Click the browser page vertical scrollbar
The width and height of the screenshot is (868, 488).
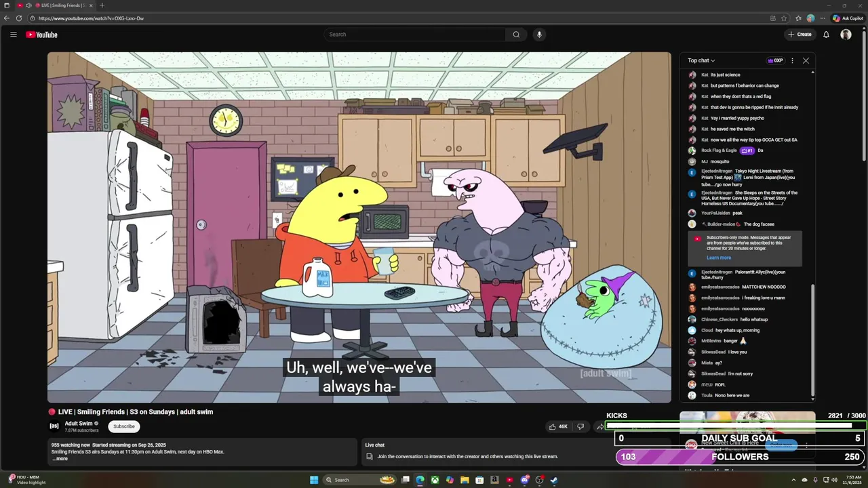click(864, 95)
